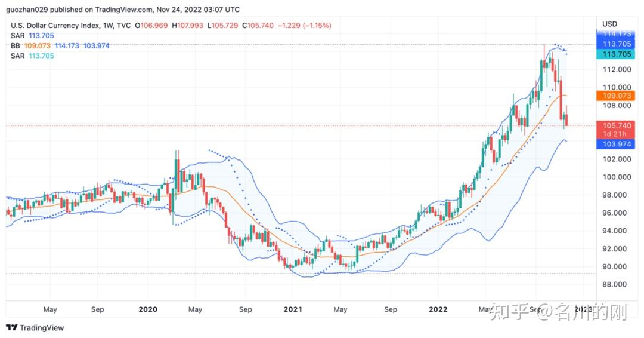Click the blue 114.173 upper band label
The height and width of the screenshot is (338, 644).
click(615, 33)
